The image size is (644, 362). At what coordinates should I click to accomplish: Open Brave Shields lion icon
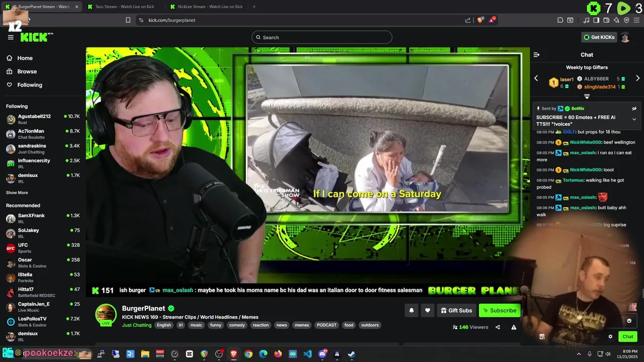tap(480, 20)
